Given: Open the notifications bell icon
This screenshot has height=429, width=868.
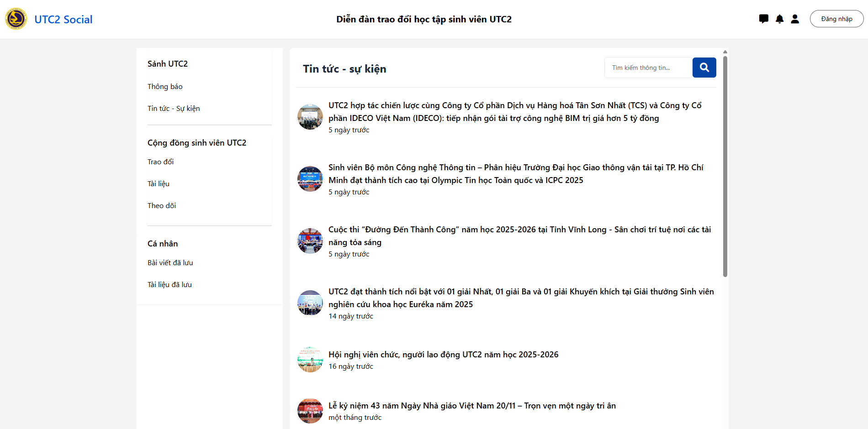Looking at the screenshot, I should click(x=779, y=19).
